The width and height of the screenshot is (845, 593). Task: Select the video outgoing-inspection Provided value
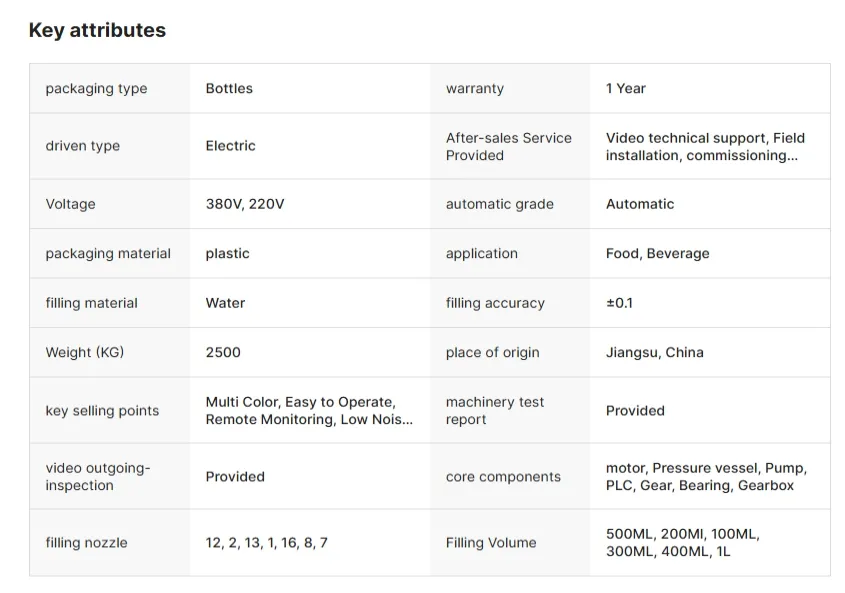[x=235, y=477]
